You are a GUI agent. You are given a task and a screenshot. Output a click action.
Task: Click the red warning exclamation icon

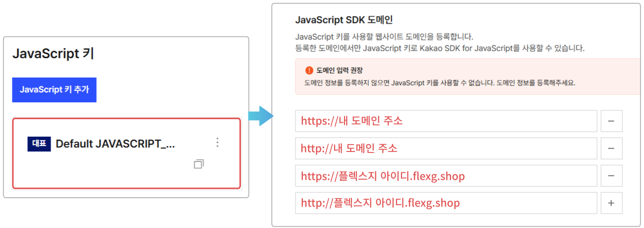[x=309, y=70]
